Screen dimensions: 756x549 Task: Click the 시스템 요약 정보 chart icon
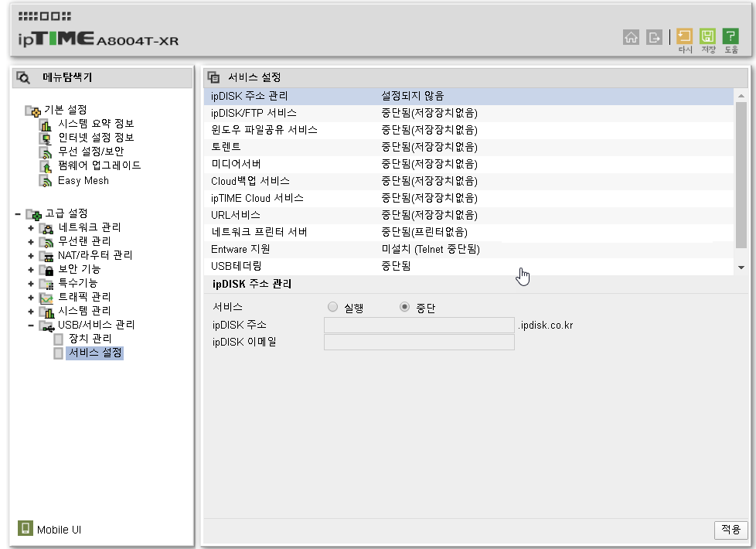[x=46, y=125]
